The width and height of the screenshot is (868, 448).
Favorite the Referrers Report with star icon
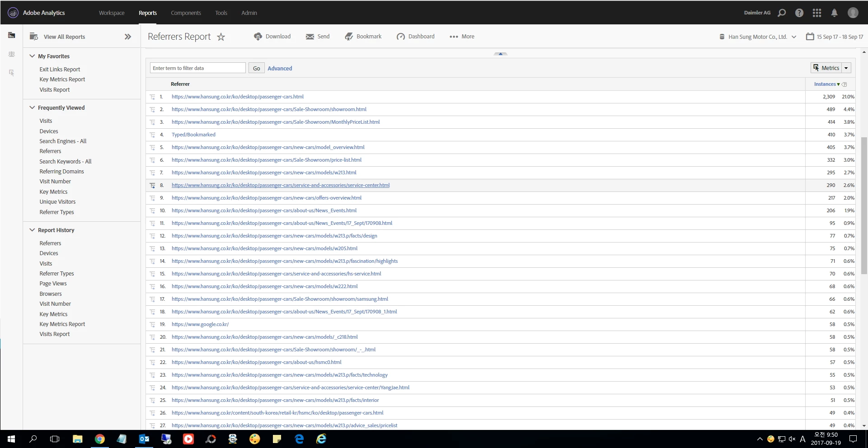(221, 37)
